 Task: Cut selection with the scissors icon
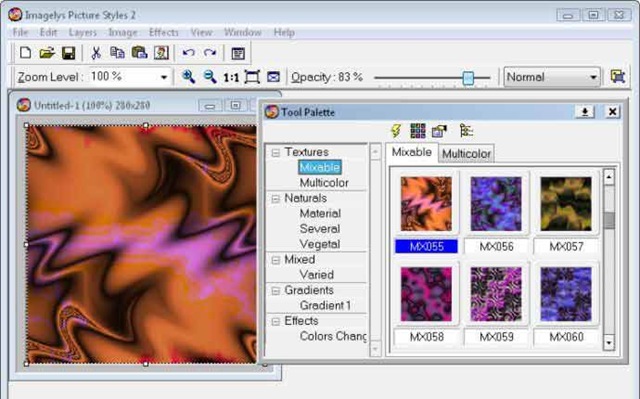pyautogui.click(x=96, y=53)
